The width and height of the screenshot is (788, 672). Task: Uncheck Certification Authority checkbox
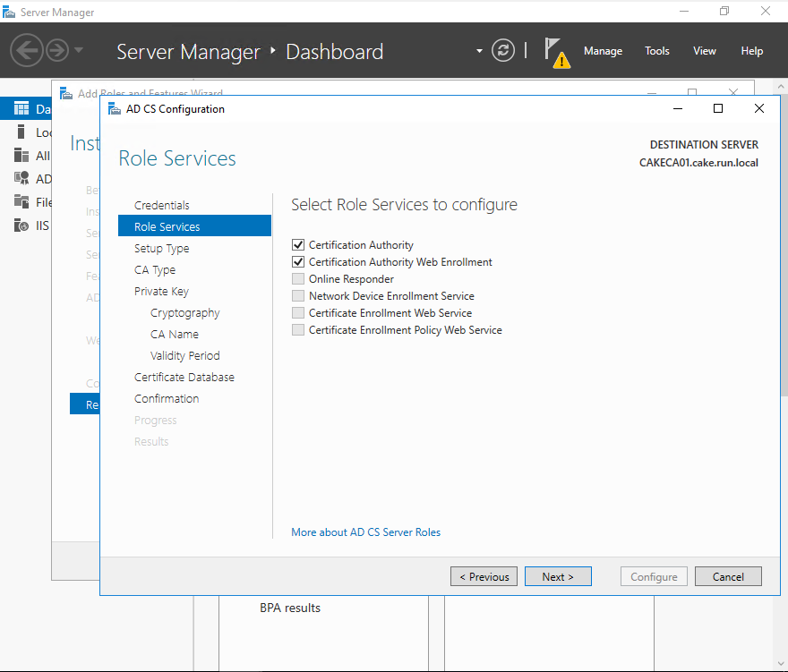[298, 244]
